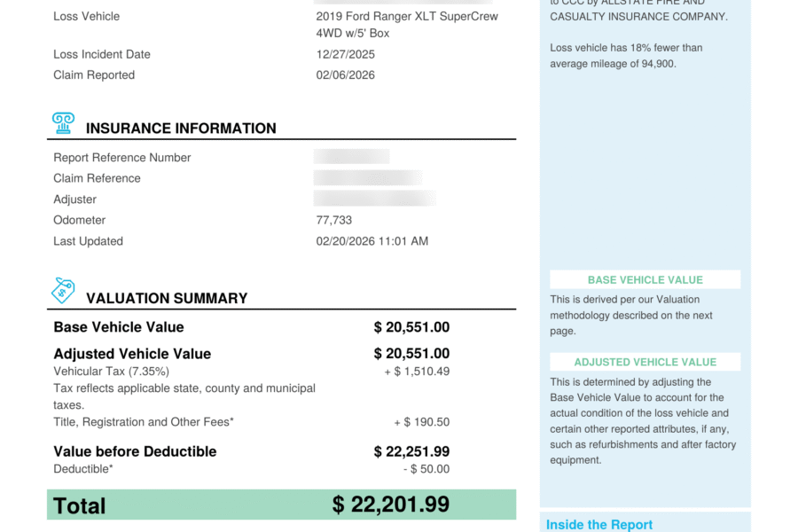Click the Valuation Summary price tag icon

click(63, 290)
